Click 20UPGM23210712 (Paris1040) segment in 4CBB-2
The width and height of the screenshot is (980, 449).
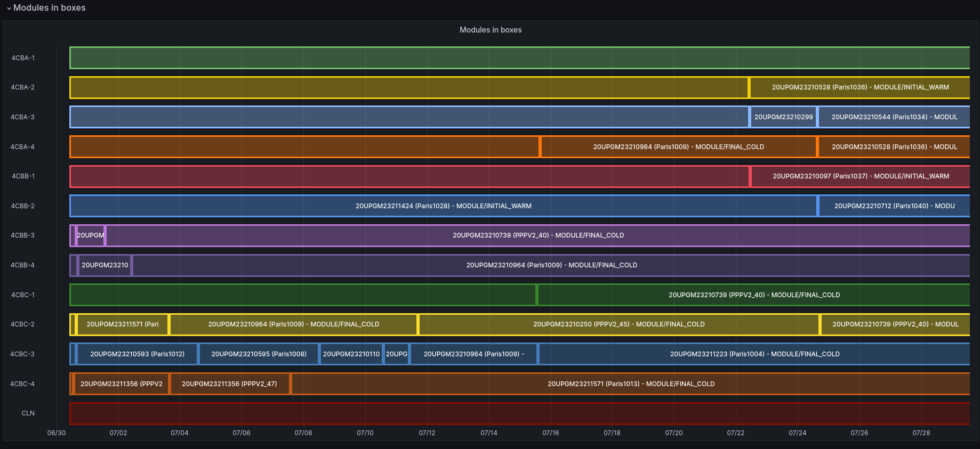click(894, 206)
